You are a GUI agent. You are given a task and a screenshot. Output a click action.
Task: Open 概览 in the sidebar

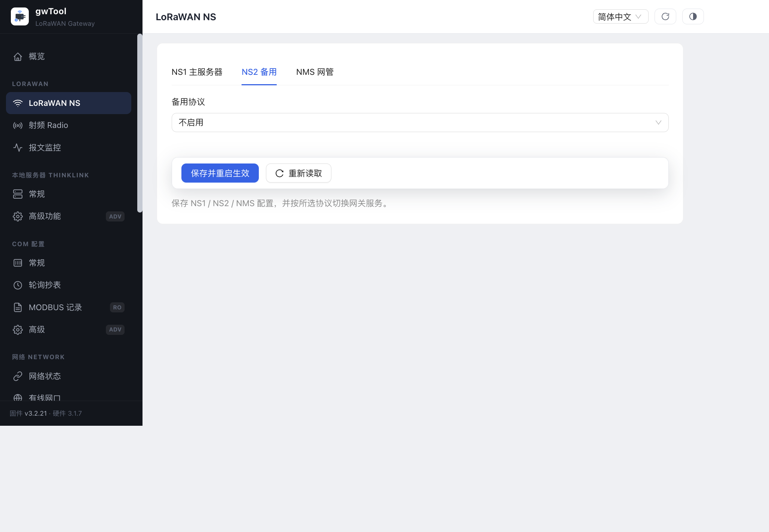tap(68, 56)
